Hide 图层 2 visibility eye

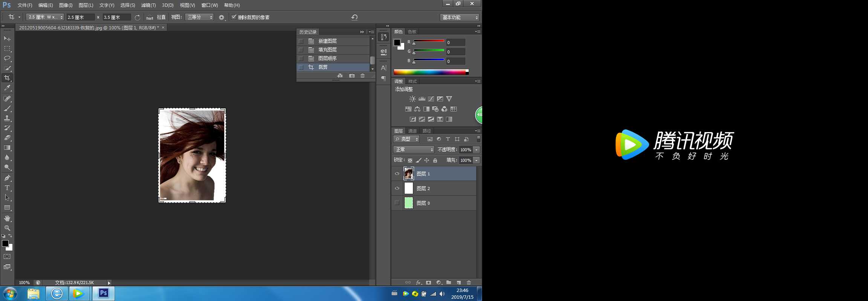pos(397,188)
